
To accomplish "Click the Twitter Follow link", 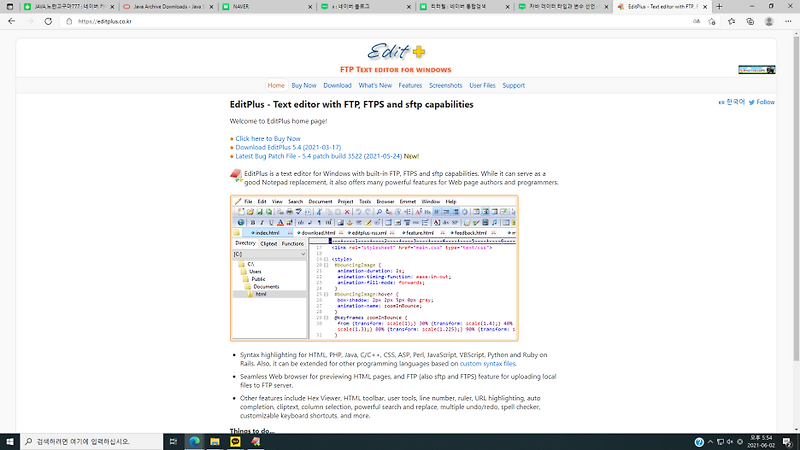I will pos(762,102).
